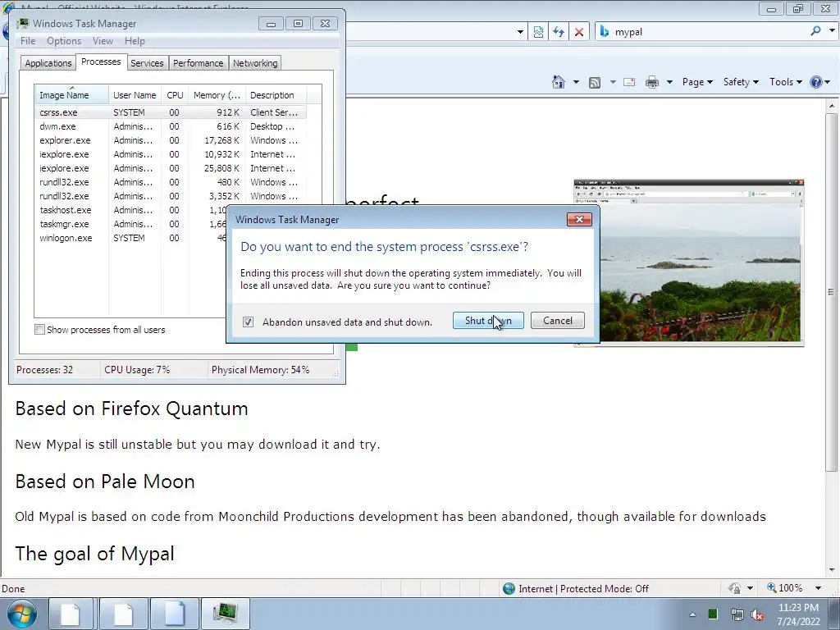Cancel the end process dialog
Screen dimensions: 840x630
click(557, 321)
